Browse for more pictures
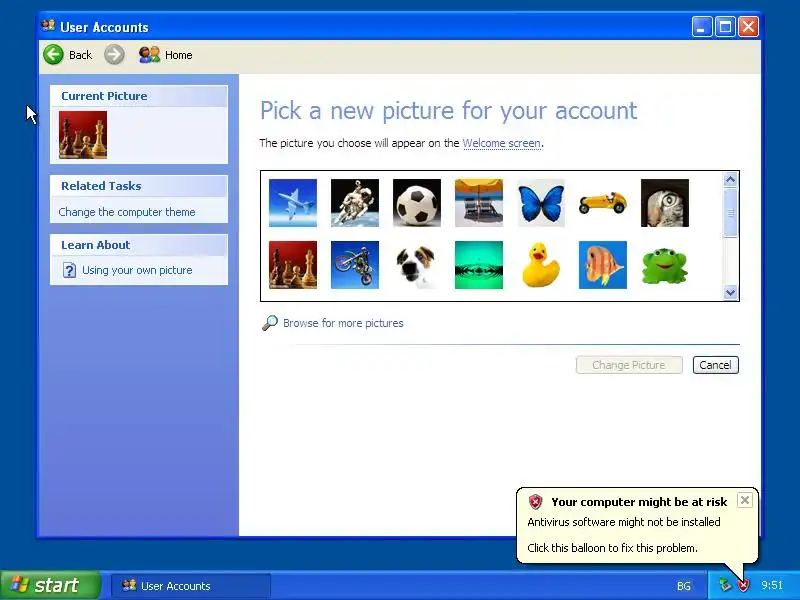This screenshot has width=800, height=600. click(343, 323)
